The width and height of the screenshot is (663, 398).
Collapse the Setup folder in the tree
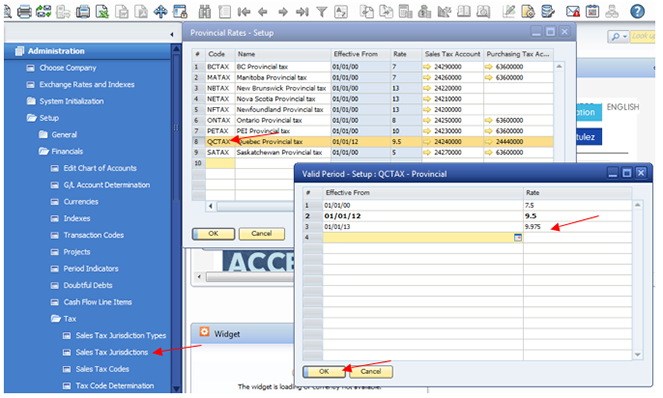(x=32, y=118)
